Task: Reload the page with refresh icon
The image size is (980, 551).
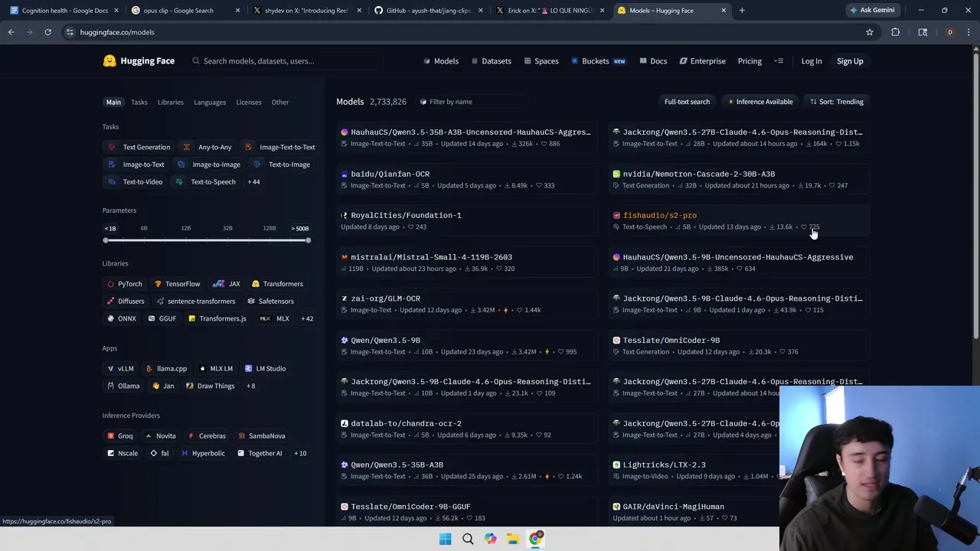Action: (47, 32)
